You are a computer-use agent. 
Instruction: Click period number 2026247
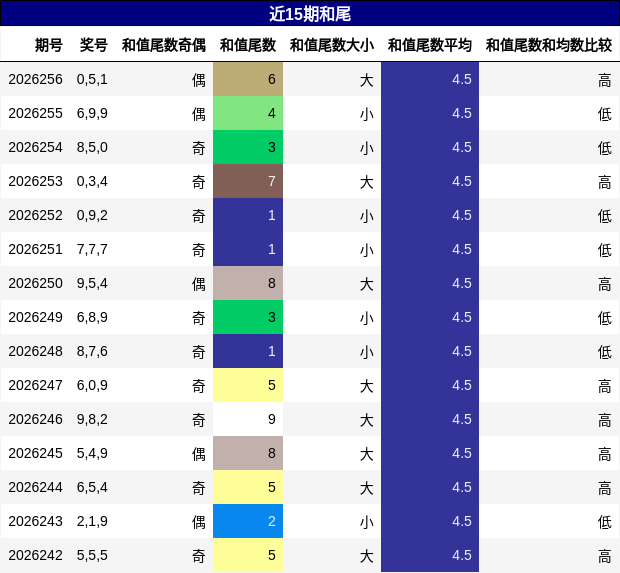[35, 385]
